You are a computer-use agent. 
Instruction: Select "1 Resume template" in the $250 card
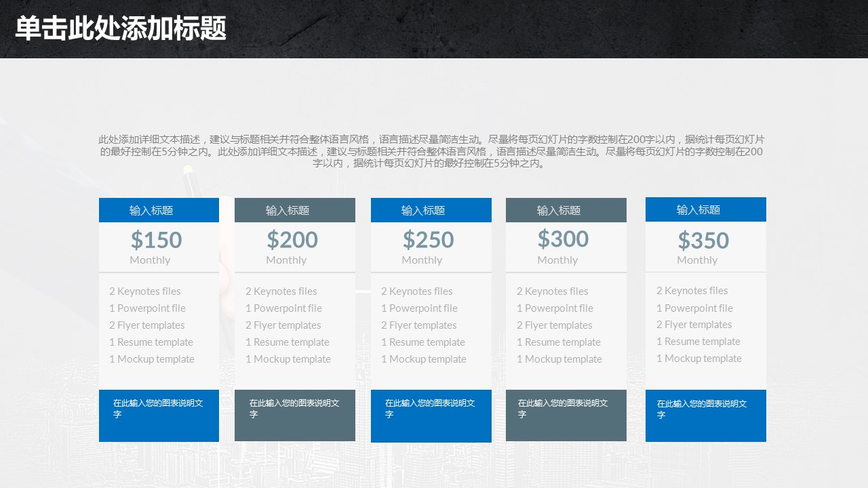coord(423,342)
